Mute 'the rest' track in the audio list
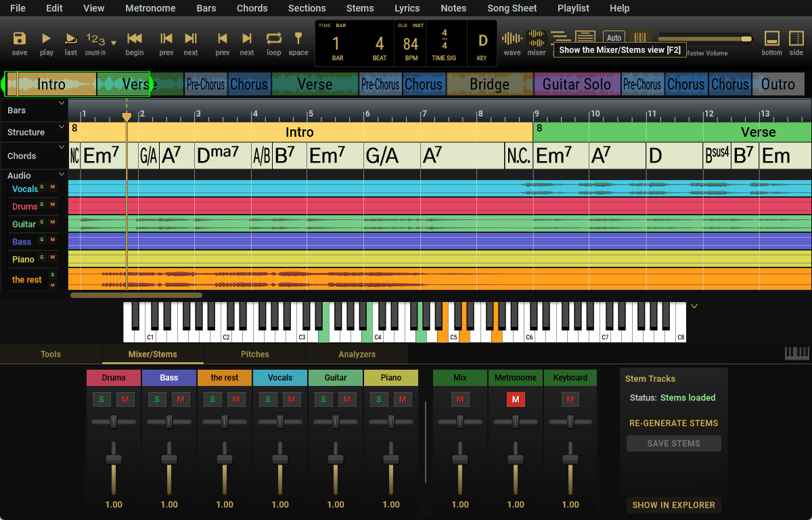The image size is (812, 520). tap(52, 285)
